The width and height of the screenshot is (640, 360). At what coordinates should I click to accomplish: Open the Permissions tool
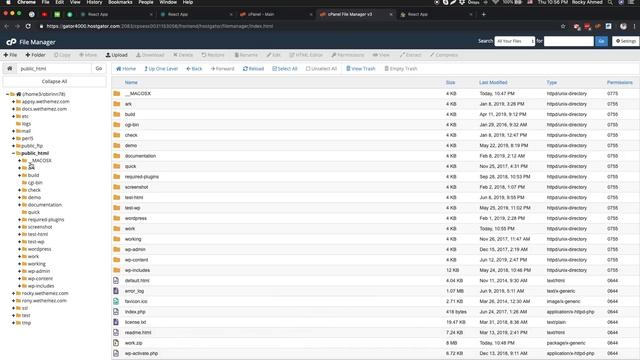click(348, 55)
